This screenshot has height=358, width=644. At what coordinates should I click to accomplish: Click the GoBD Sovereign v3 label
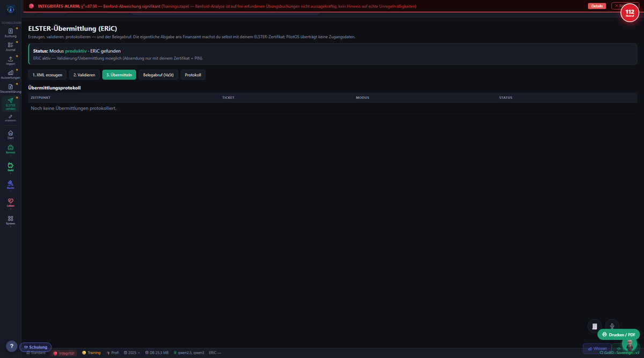619,353
